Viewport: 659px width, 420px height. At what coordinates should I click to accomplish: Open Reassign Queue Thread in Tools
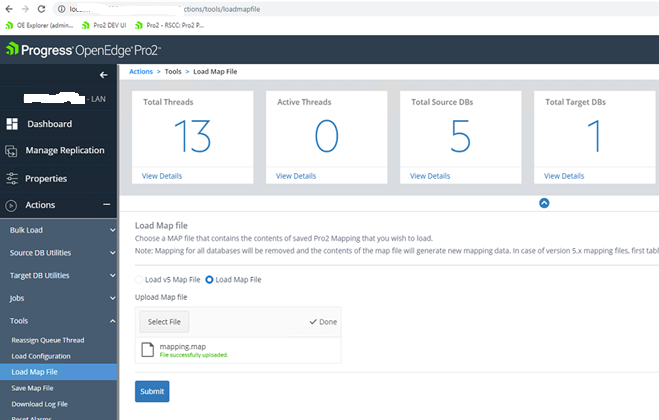click(48, 341)
